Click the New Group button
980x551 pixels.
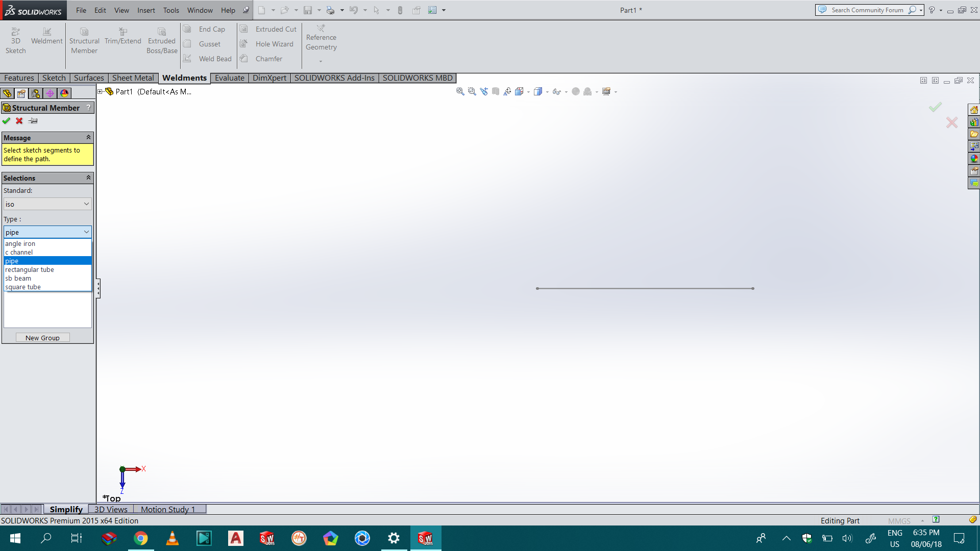tap(42, 338)
